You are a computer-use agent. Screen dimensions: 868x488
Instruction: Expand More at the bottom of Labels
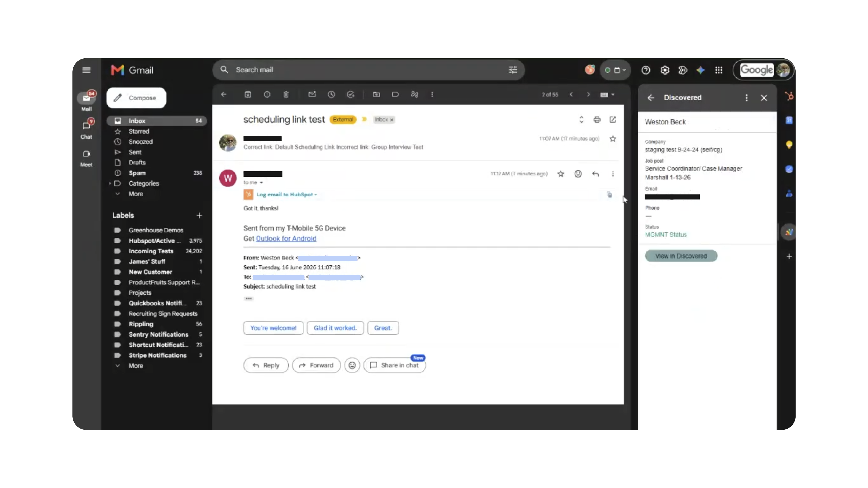click(x=135, y=366)
